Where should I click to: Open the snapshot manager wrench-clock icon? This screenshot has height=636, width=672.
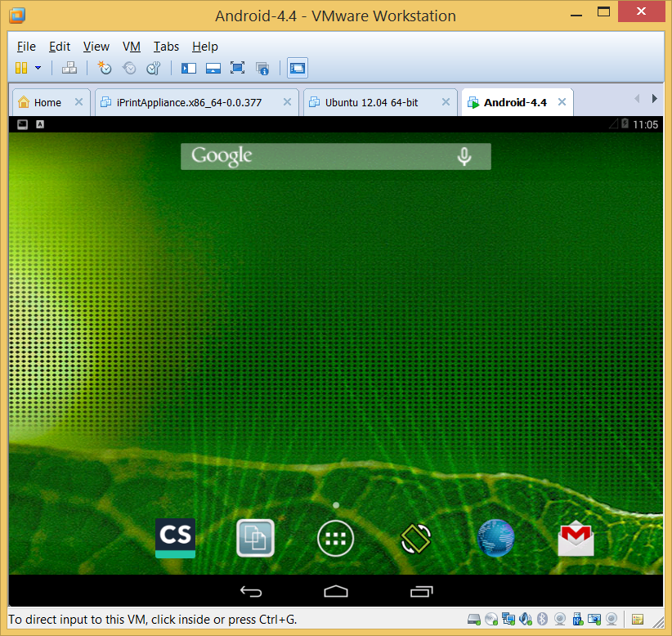[x=154, y=68]
